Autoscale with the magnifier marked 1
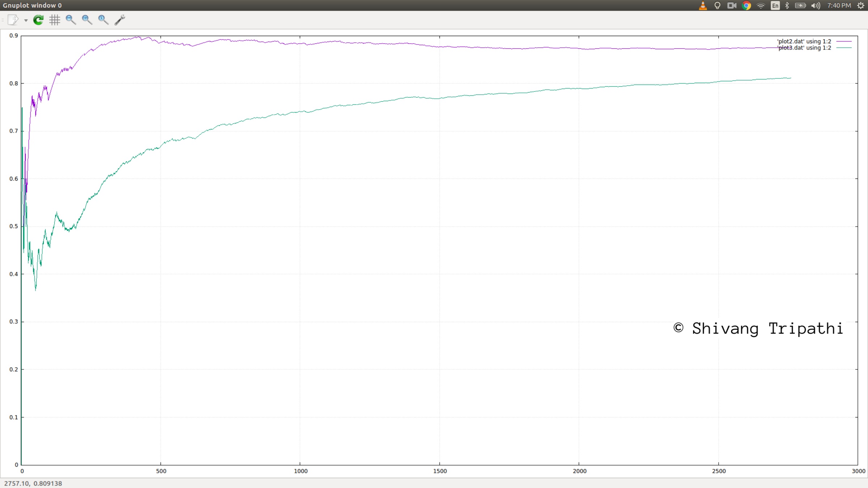Image resolution: width=868 pixels, height=488 pixels. point(103,20)
